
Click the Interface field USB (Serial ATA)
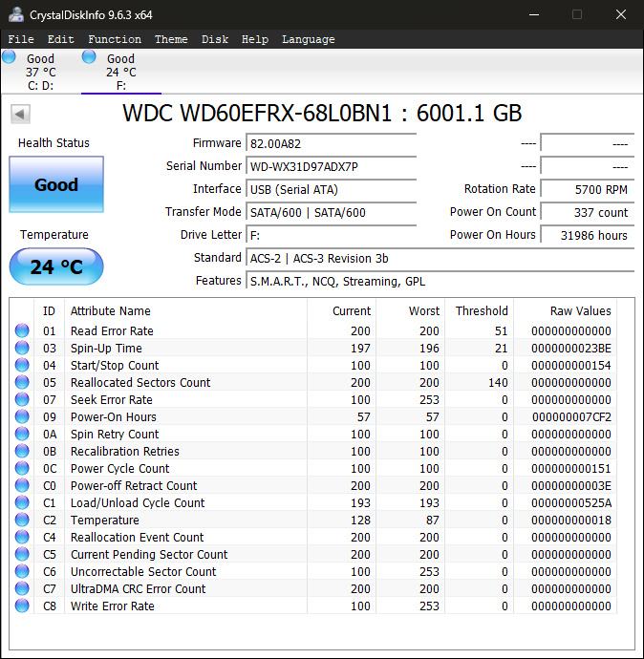(332, 189)
